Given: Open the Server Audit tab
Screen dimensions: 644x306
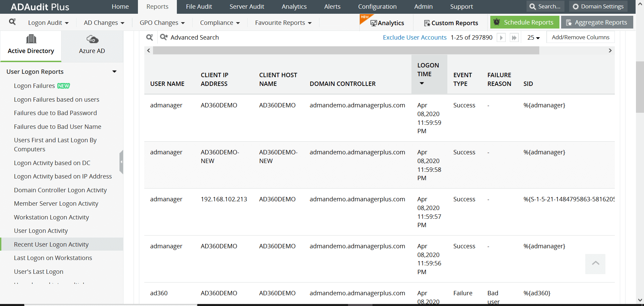Looking at the screenshot, I should pos(247,7).
